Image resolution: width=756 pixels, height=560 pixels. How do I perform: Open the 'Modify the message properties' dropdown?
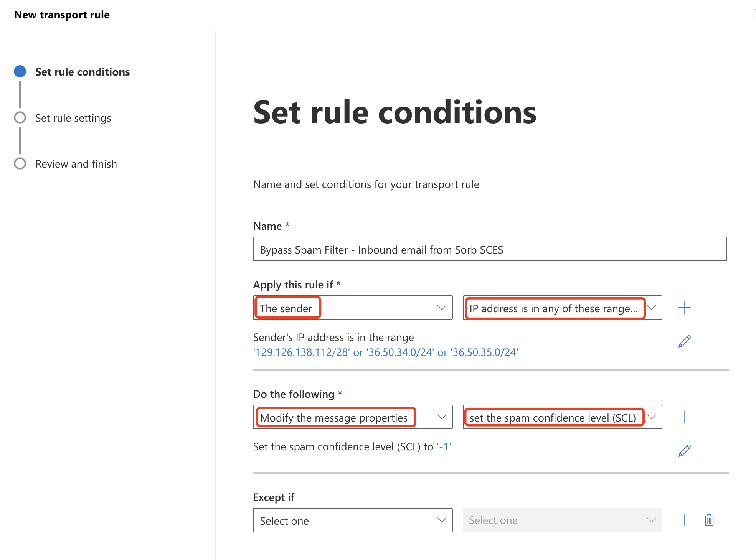(x=352, y=417)
